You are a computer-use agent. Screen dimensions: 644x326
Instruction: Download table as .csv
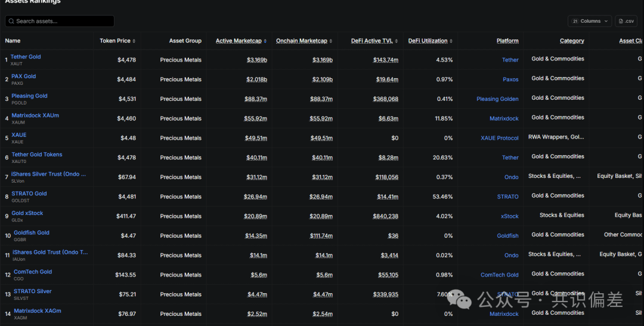(x=626, y=21)
